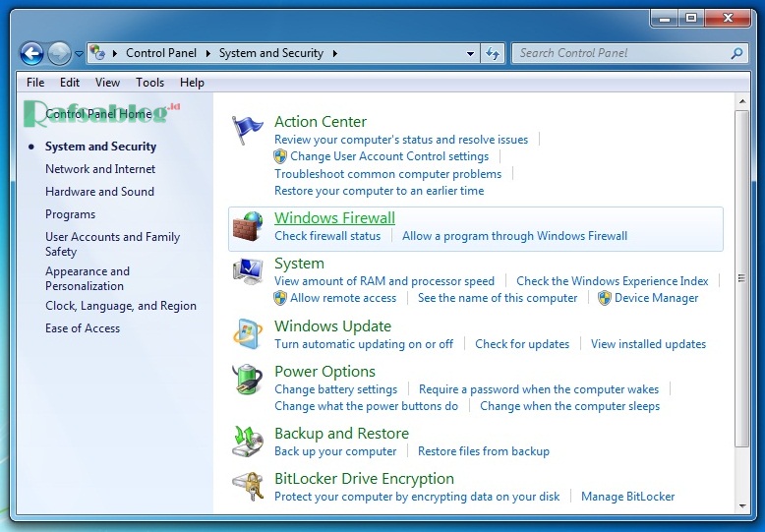This screenshot has width=765, height=532.
Task: Open Control Panel Home link
Action: tap(98, 114)
